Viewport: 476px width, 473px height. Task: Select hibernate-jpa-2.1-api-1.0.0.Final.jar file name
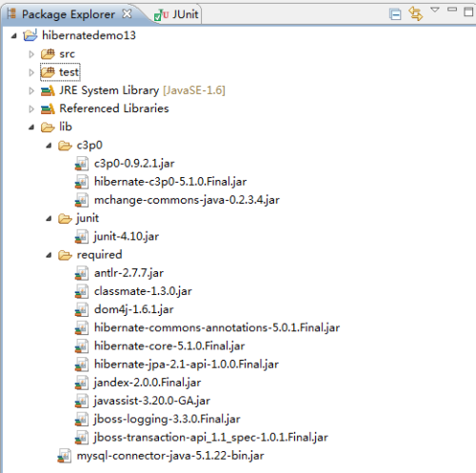187,365
